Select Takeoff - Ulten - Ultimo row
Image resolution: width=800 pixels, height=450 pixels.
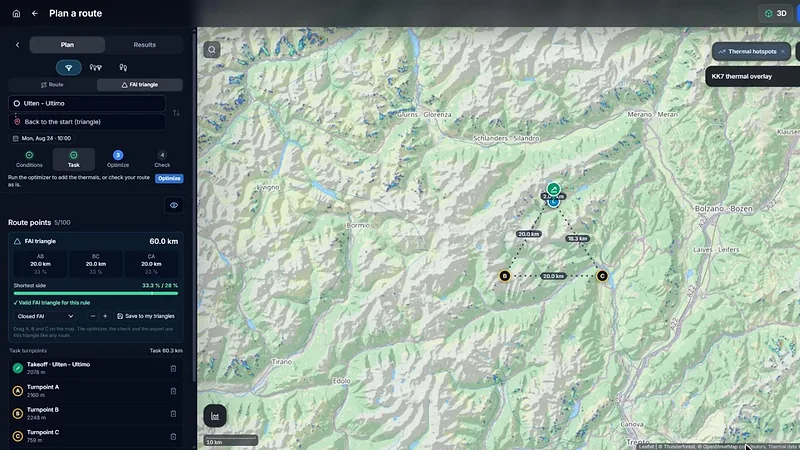click(95, 368)
